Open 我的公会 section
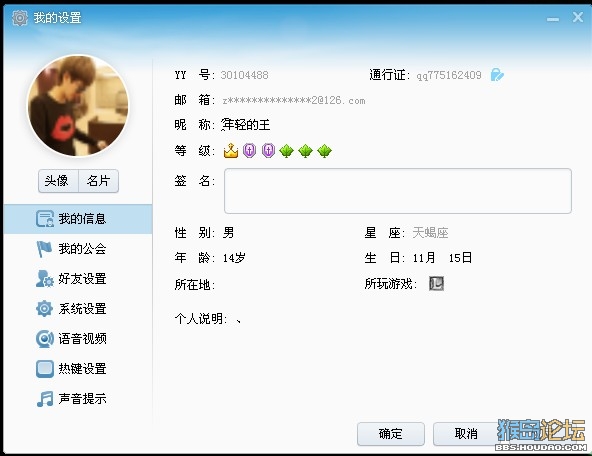 [x=78, y=249]
